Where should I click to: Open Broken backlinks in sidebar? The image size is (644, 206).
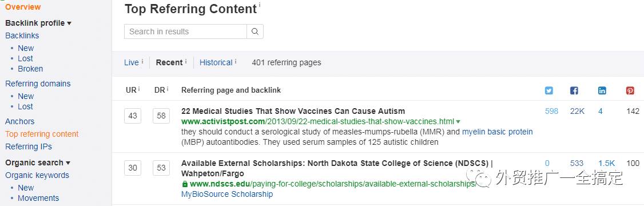pyautogui.click(x=30, y=69)
